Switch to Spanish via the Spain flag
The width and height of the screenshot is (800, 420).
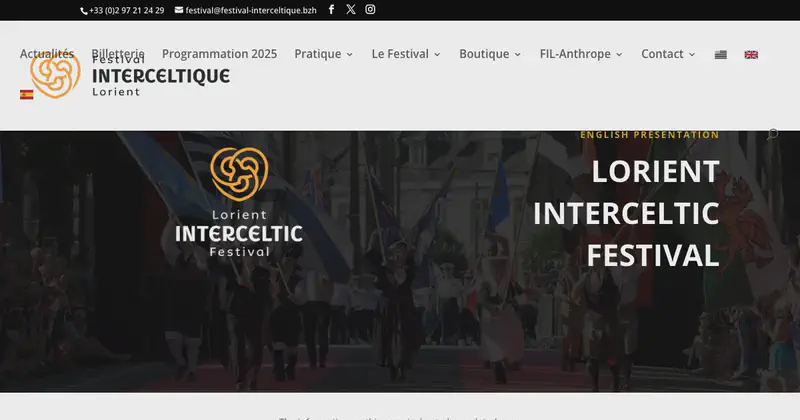27,94
